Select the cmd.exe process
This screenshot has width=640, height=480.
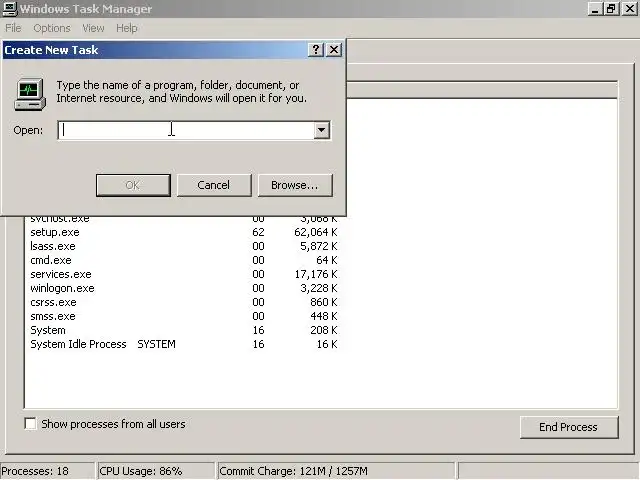(x=184, y=260)
